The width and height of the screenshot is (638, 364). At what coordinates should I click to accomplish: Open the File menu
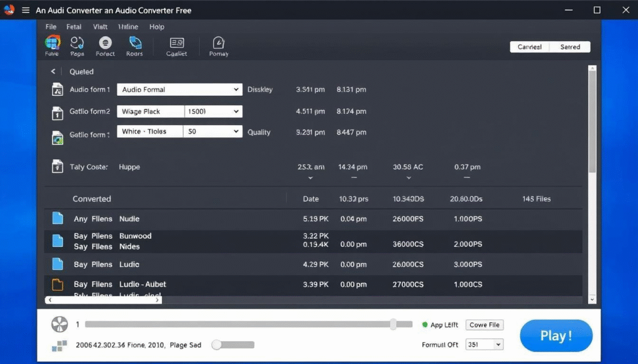pyautogui.click(x=51, y=27)
